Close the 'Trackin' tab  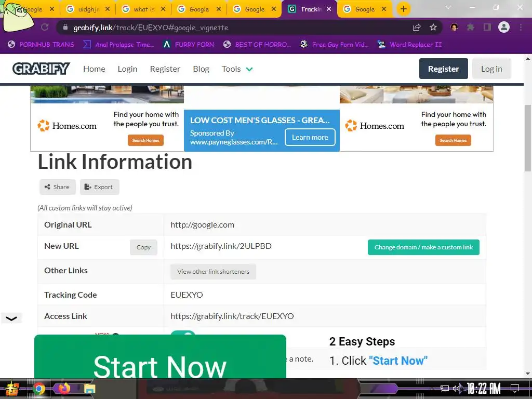pyautogui.click(x=329, y=9)
